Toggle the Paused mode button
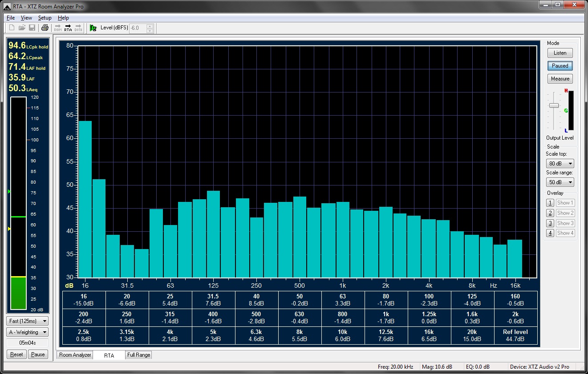This screenshot has width=588, height=374. [x=560, y=66]
